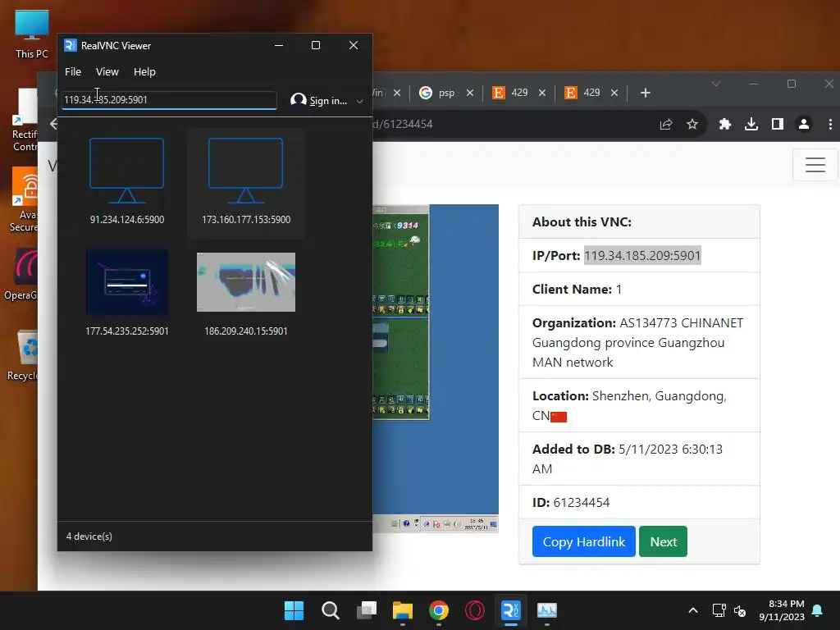This screenshot has width=840, height=630.
Task: Click the 91.234.124.6:5900 address label
Action: pyautogui.click(x=127, y=220)
